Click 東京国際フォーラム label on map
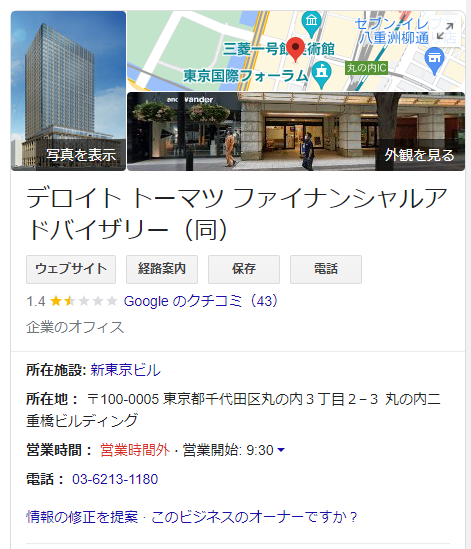The image size is (471, 549). (245, 76)
